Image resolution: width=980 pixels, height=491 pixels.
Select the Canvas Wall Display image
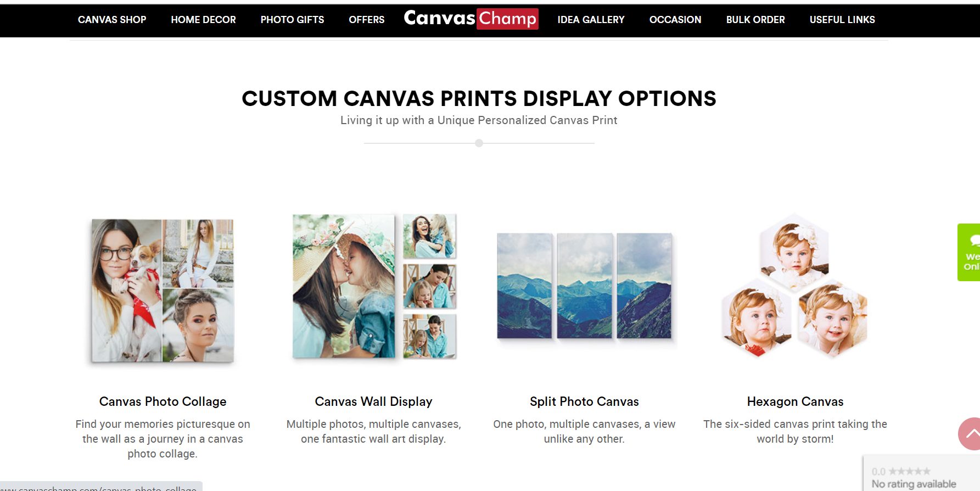(374, 287)
